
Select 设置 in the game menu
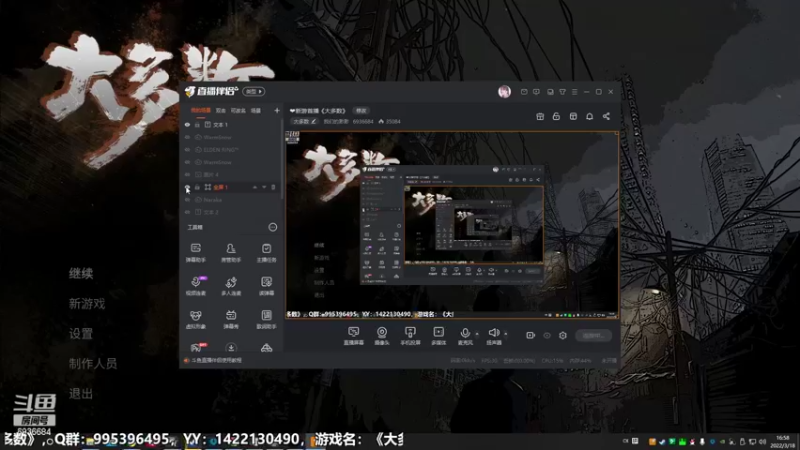tap(81, 334)
